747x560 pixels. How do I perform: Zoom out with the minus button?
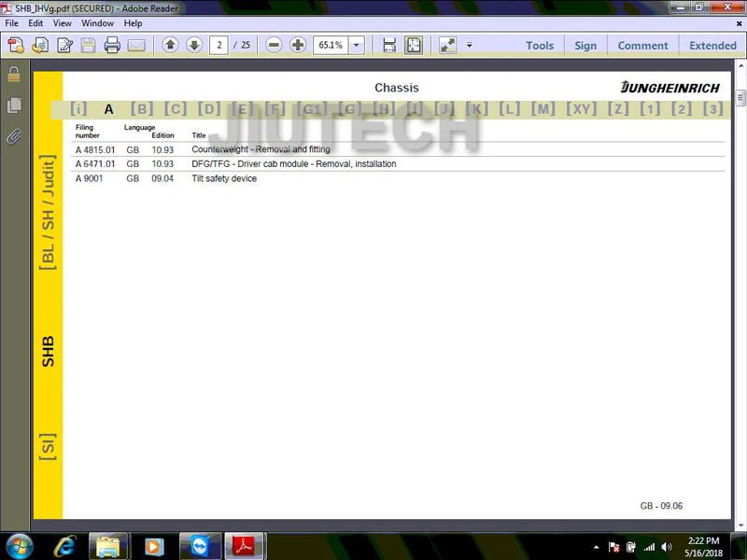tap(274, 45)
